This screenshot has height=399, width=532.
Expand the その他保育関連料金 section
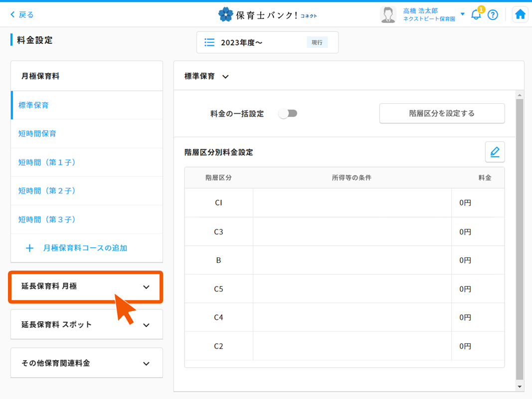[x=85, y=363]
